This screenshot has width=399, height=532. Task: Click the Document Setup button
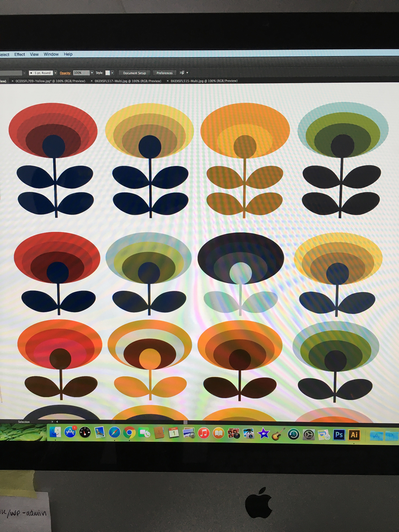tap(134, 73)
